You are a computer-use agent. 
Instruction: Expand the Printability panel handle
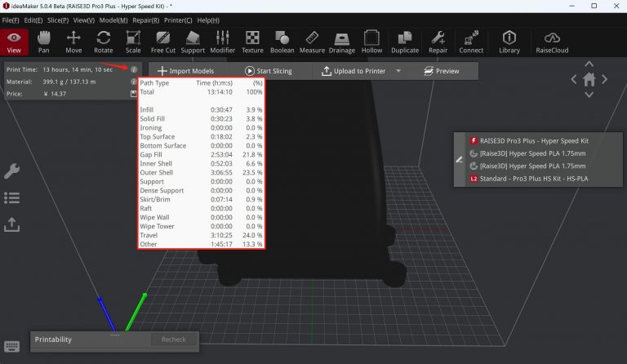click(x=115, y=335)
